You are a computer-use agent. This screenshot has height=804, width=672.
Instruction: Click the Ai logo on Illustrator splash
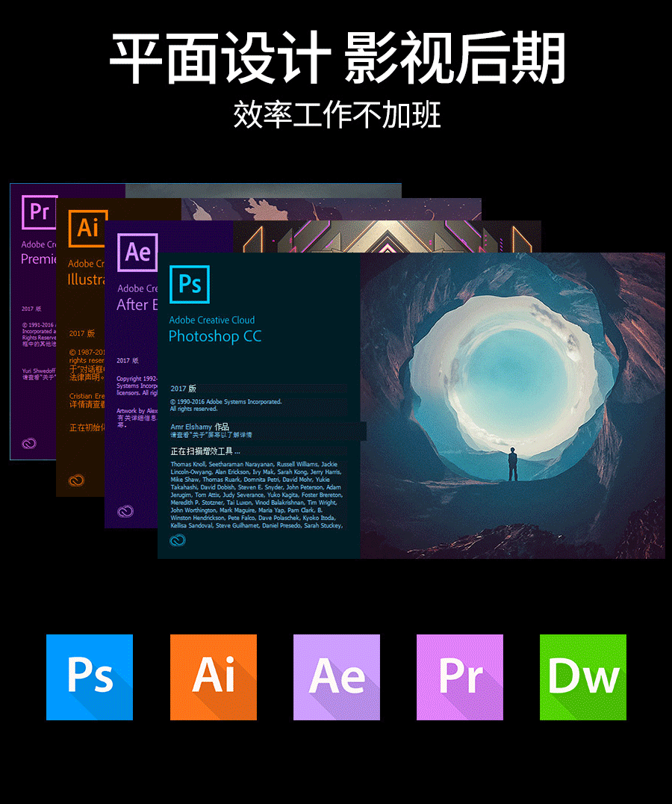tap(87, 228)
